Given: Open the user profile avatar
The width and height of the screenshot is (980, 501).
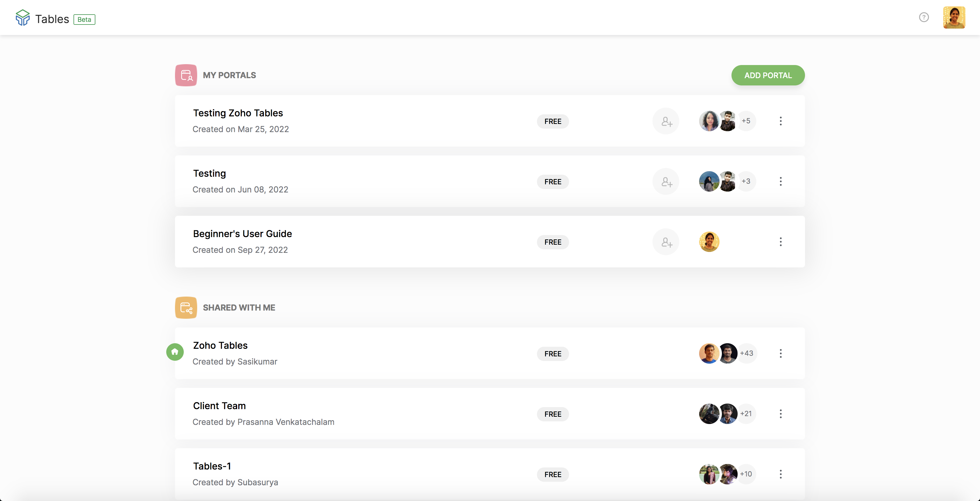Looking at the screenshot, I should click(954, 17).
